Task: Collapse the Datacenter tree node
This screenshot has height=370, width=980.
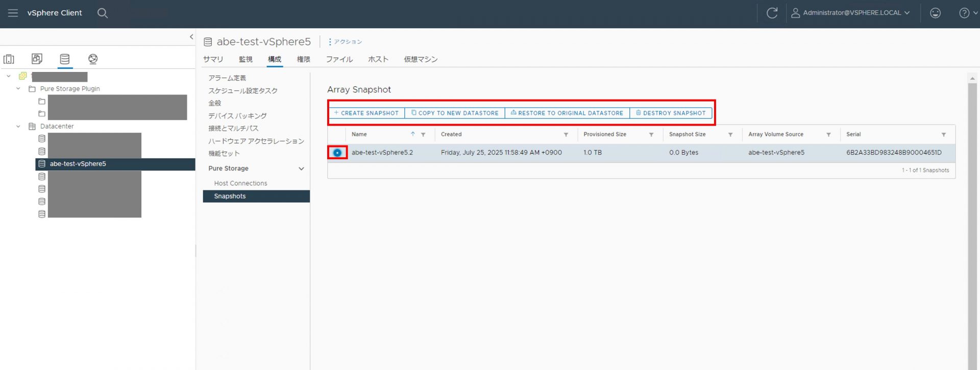Action: [x=18, y=126]
